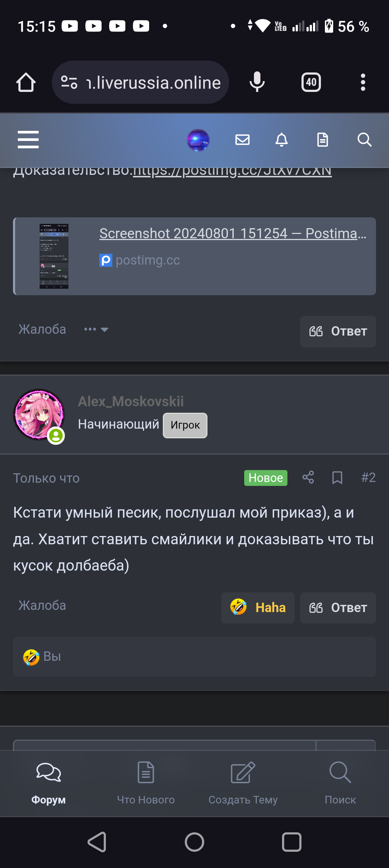389x868 pixels.
Task: Share post #2 via share icon
Action: pos(308,478)
